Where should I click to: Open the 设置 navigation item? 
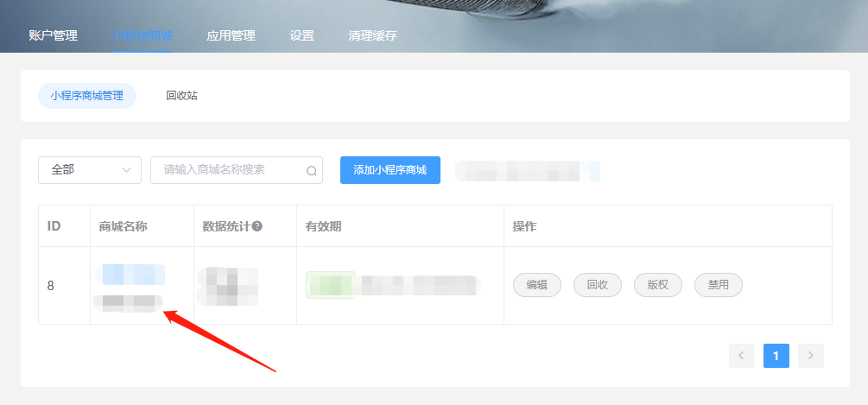[301, 35]
